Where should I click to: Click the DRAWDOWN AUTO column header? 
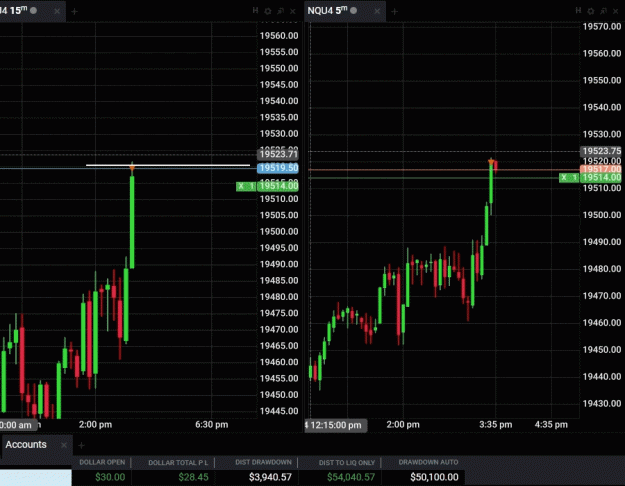coord(428,462)
